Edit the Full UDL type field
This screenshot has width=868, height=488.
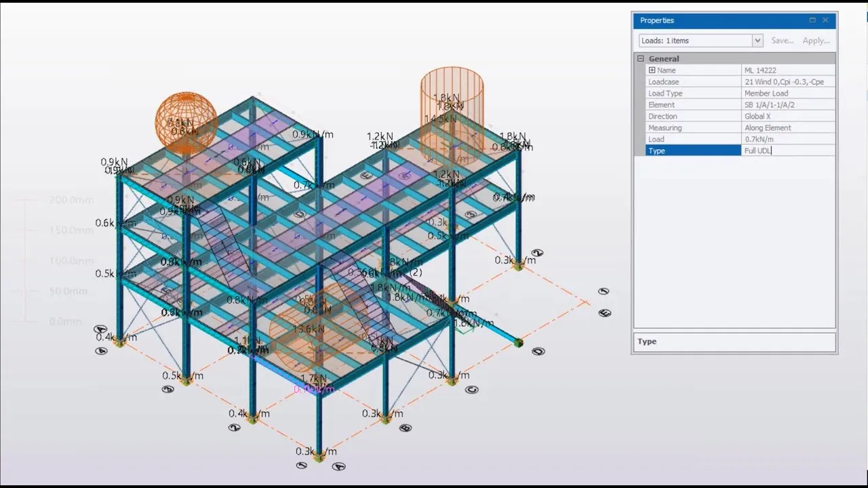[x=788, y=150]
